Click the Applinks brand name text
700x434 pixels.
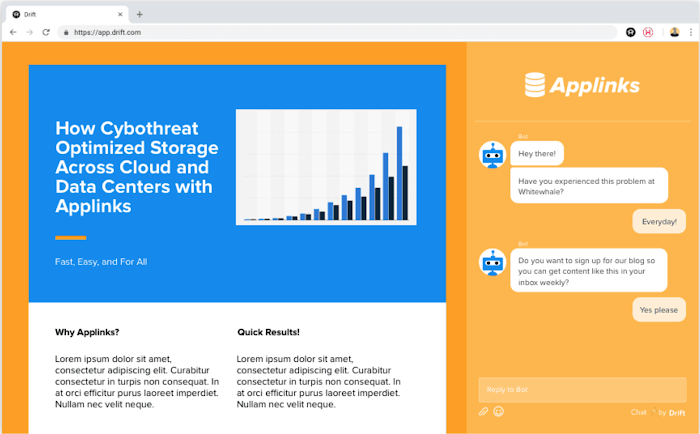click(595, 85)
